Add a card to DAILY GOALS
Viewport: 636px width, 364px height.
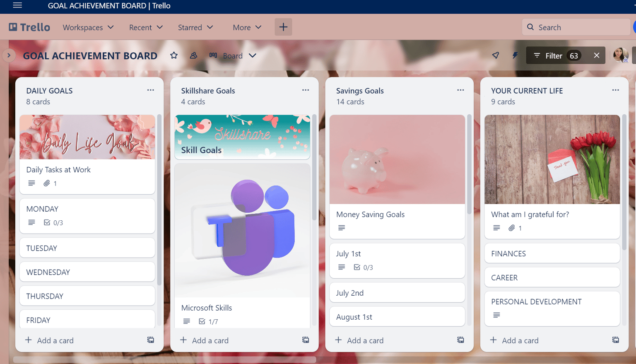click(x=49, y=340)
